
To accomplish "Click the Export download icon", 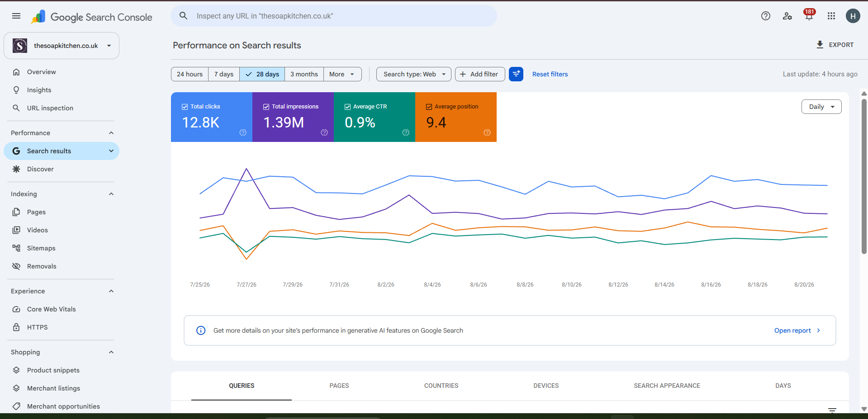I will coord(820,45).
